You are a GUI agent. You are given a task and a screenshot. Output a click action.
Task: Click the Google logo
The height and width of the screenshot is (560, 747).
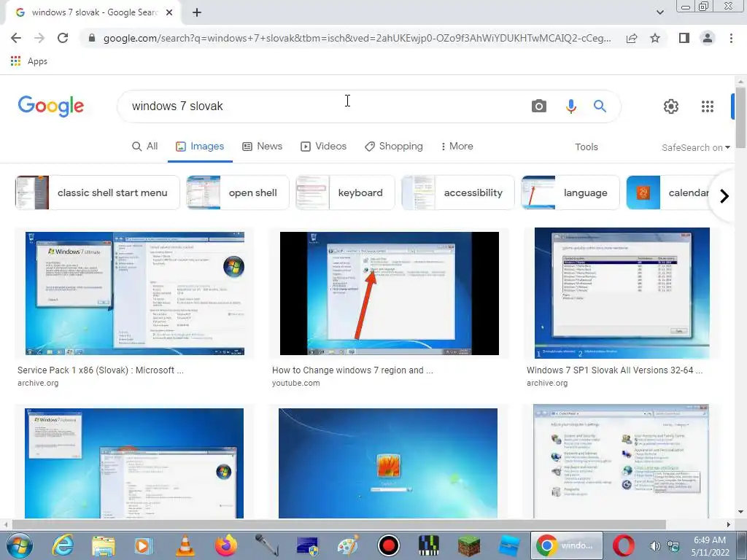coord(51,106)
